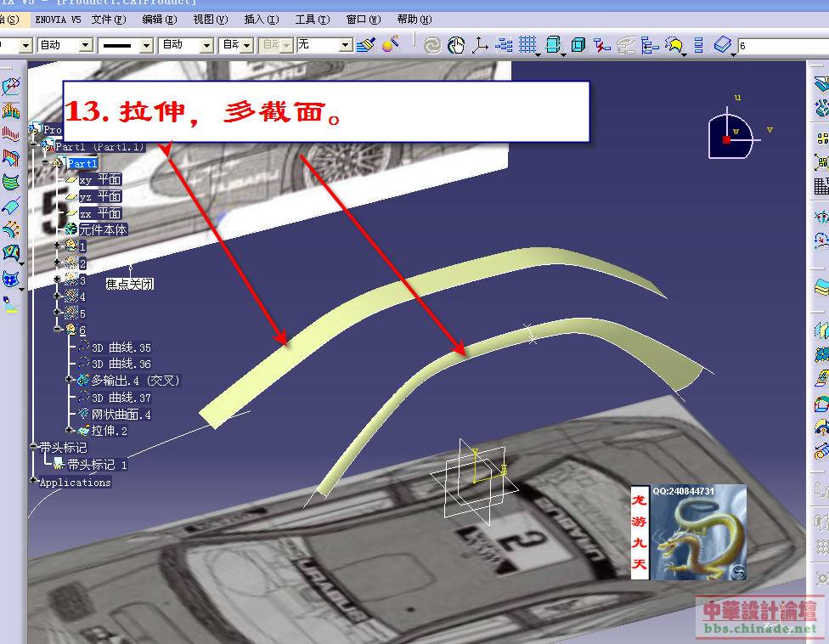This screenshot has width=829, height=644.
Task: Click the work on support 3D icon
Action: click(554, 45)
